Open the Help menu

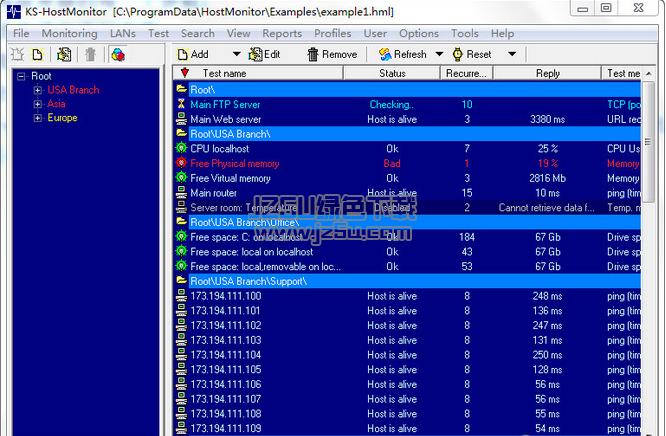tap(502, 33)
